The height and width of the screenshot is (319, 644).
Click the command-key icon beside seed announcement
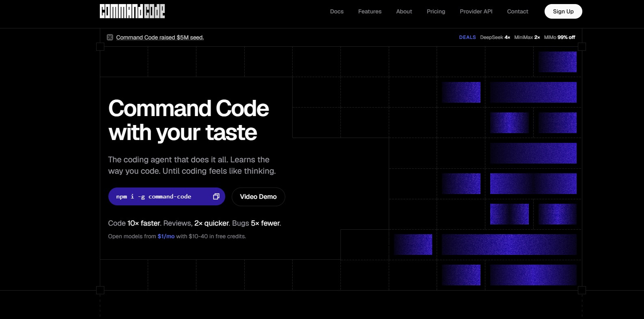(110, 37)
